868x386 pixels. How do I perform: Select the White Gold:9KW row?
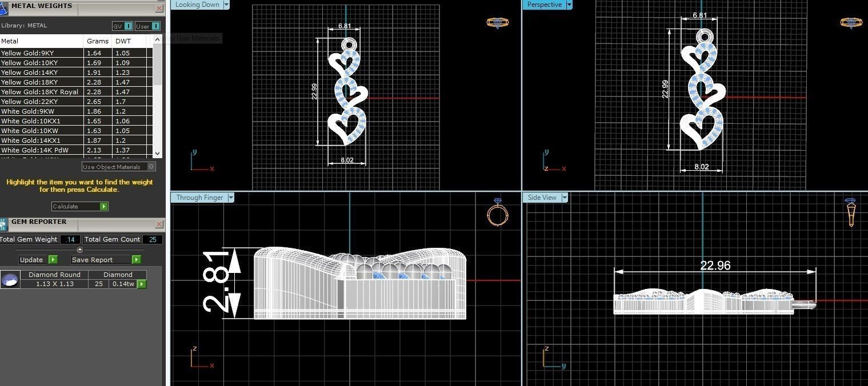click(76, 111)
